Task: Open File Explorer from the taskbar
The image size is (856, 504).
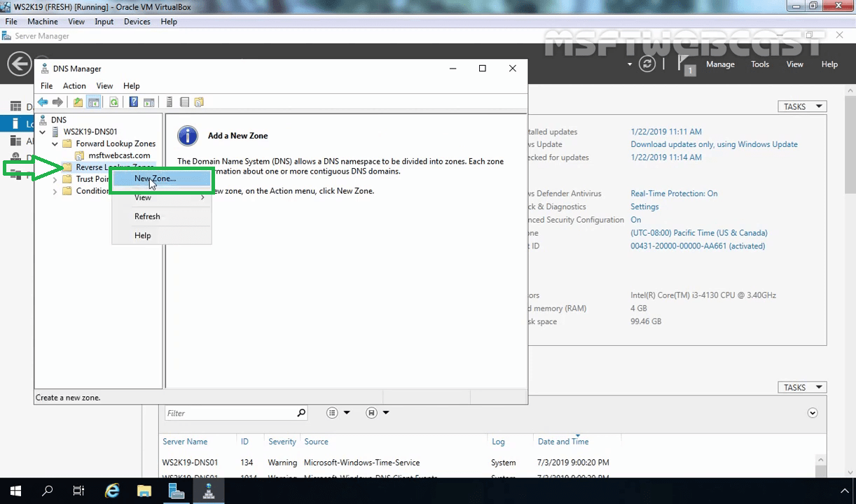Action: pos(144,491)
